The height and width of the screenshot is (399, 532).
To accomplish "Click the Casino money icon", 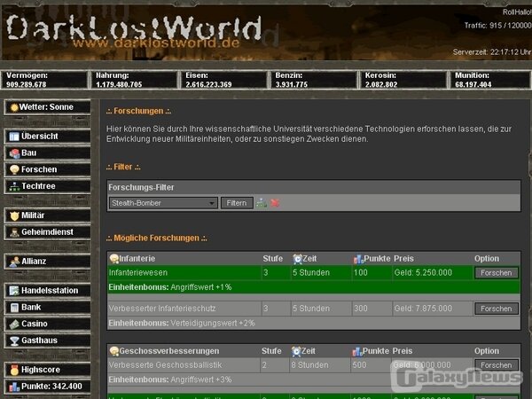I will coord(14,324).
